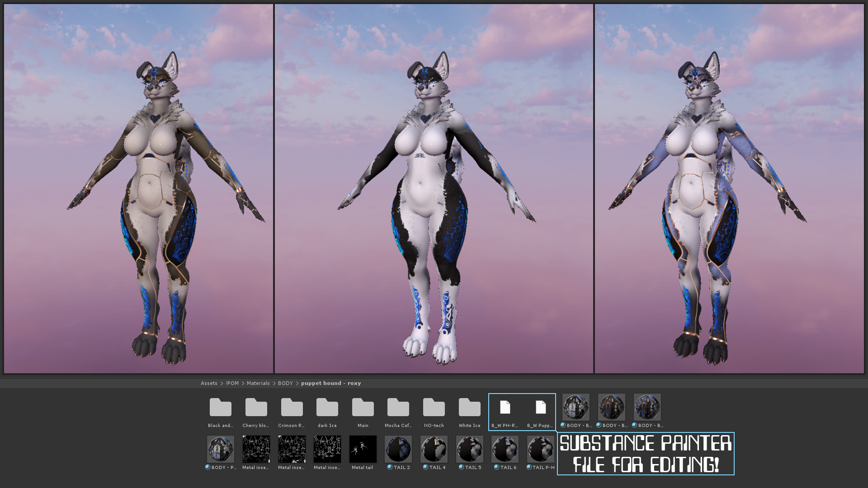Select the 'BODY - P...' material sphere
The image size is (868, 488).
coord(221,449)
